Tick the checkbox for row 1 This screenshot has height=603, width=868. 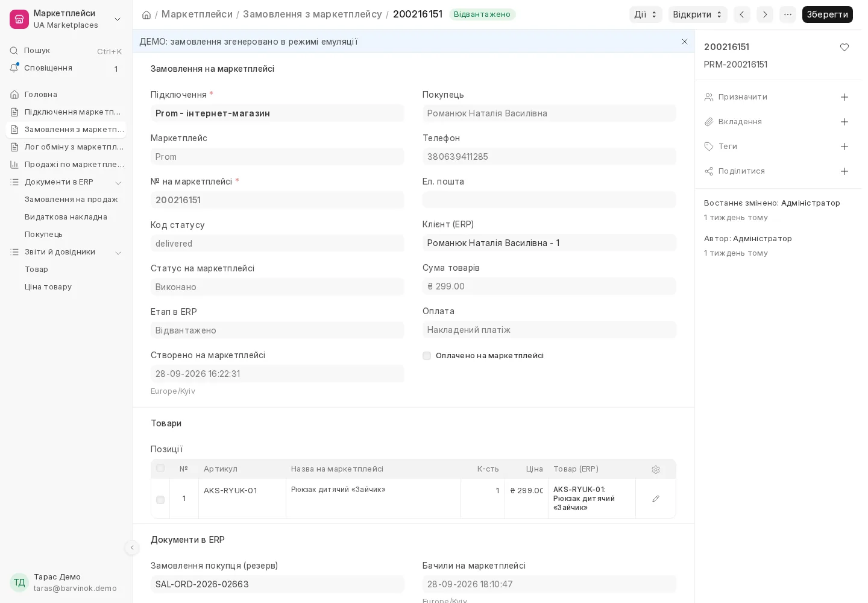[x=160, y=500]
